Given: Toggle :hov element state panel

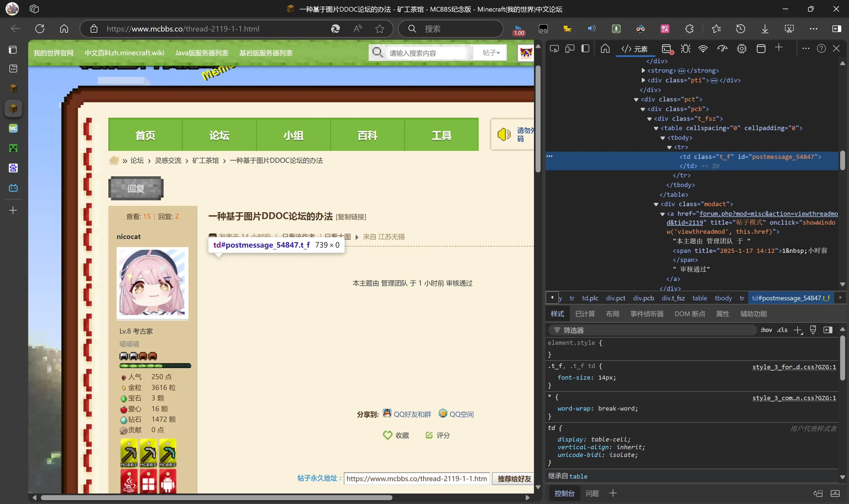Looking at the screenshot, I should point(766,330).
